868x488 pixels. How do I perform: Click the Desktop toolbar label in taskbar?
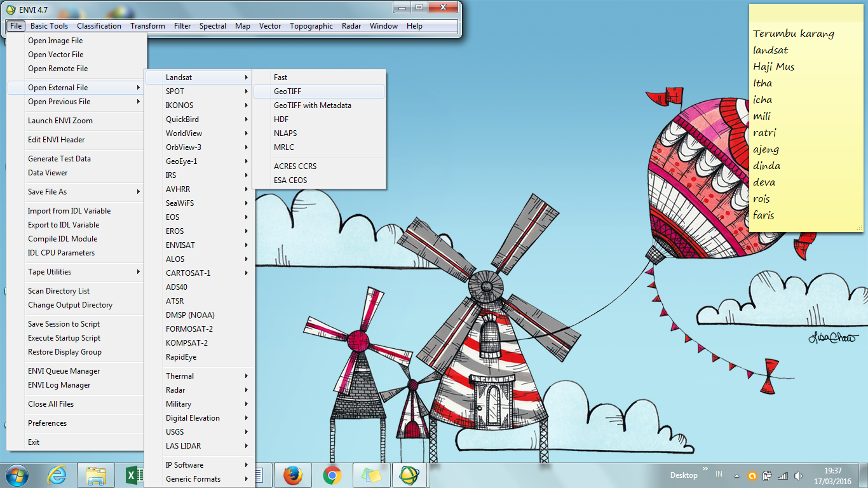click(684, 475)
